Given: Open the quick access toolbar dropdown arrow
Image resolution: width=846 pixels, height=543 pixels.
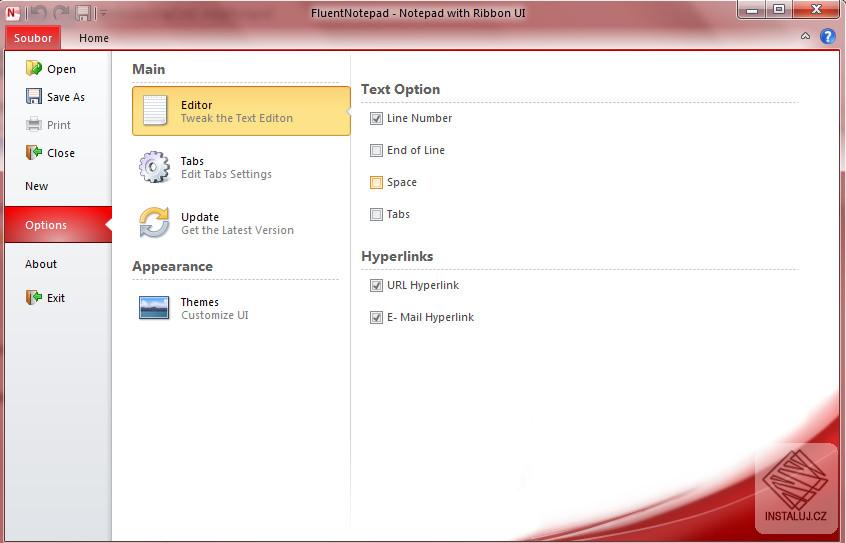Looking at the screenshot, I should (x=103, y=13).
